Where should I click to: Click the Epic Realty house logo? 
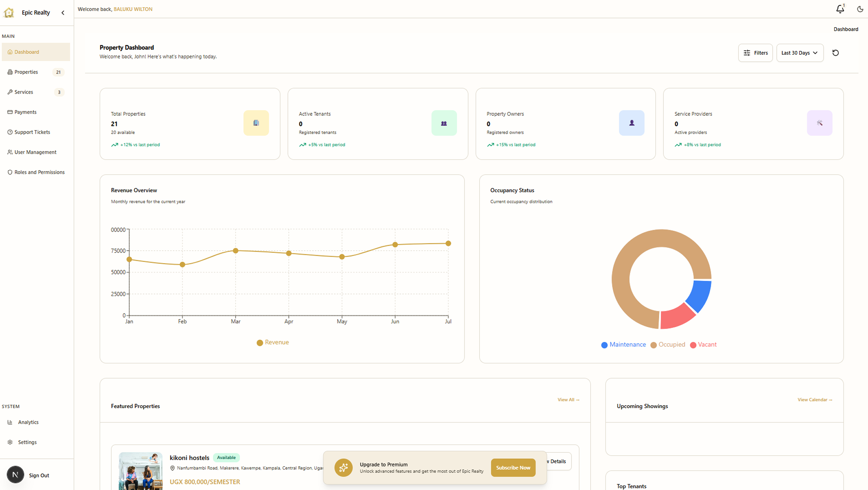[x=9, y=12]
